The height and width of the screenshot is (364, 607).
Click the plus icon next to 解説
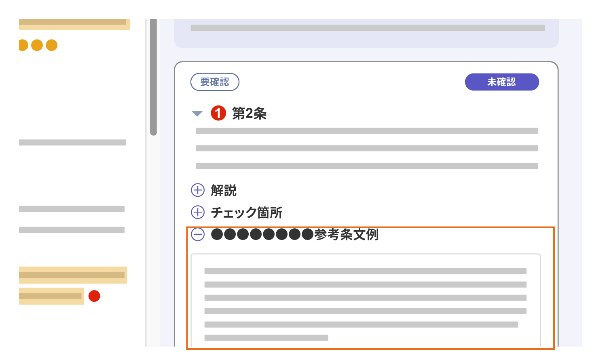(198, 190)
